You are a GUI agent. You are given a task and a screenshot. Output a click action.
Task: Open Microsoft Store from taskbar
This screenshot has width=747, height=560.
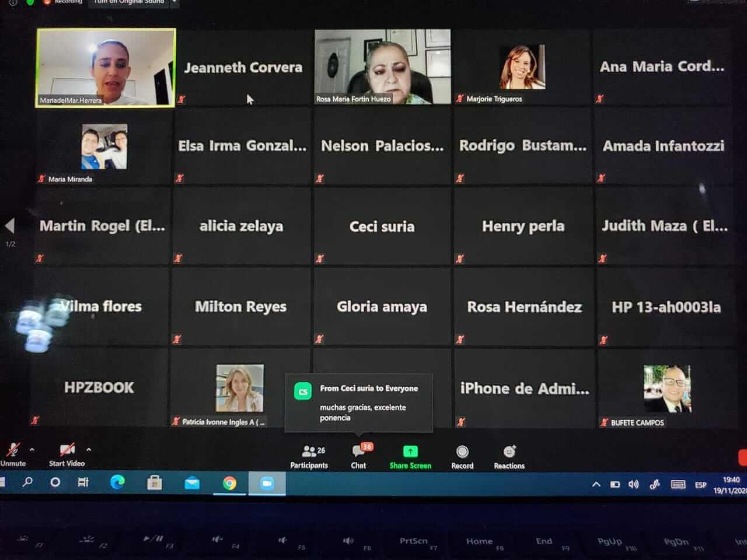tap(155, 483)
